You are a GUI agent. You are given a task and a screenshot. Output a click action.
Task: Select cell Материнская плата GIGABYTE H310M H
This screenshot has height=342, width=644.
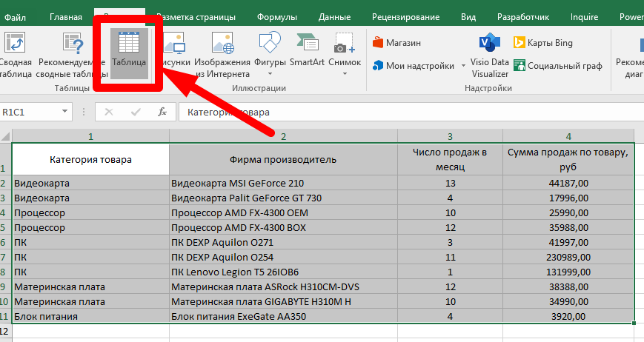283,301
